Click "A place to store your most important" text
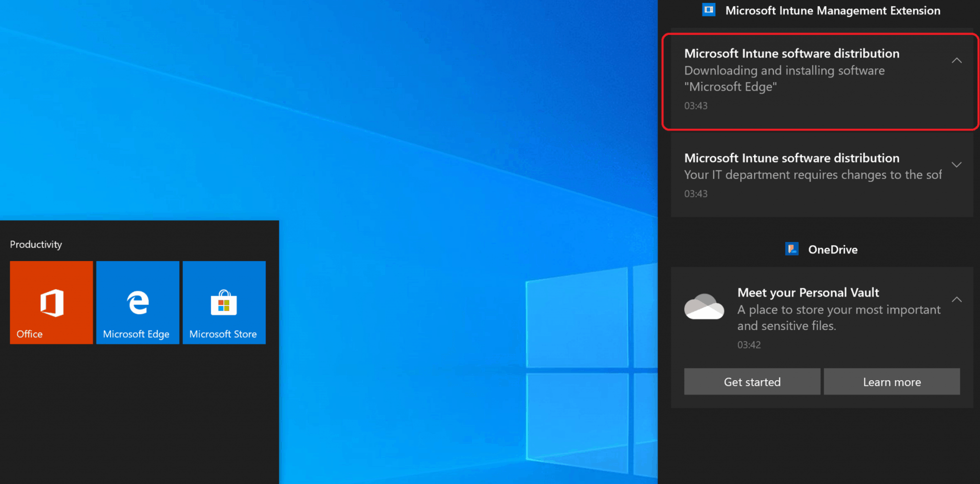The height and width of the screenshot is (484, 980). click(x=839, y=310)
